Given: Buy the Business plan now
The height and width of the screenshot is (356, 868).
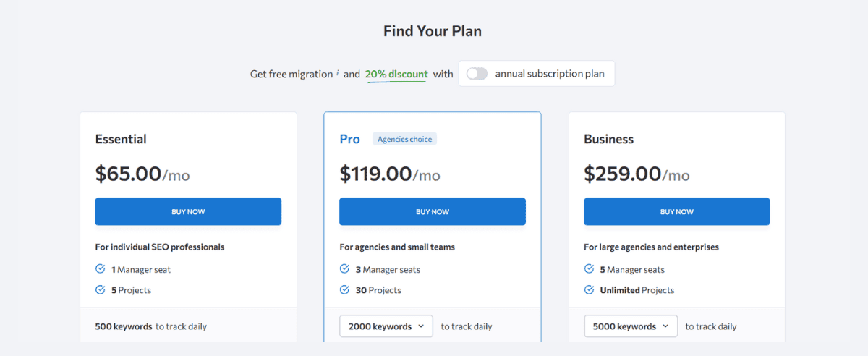Looking at the screenshot, I should click(x=677, y=211).
